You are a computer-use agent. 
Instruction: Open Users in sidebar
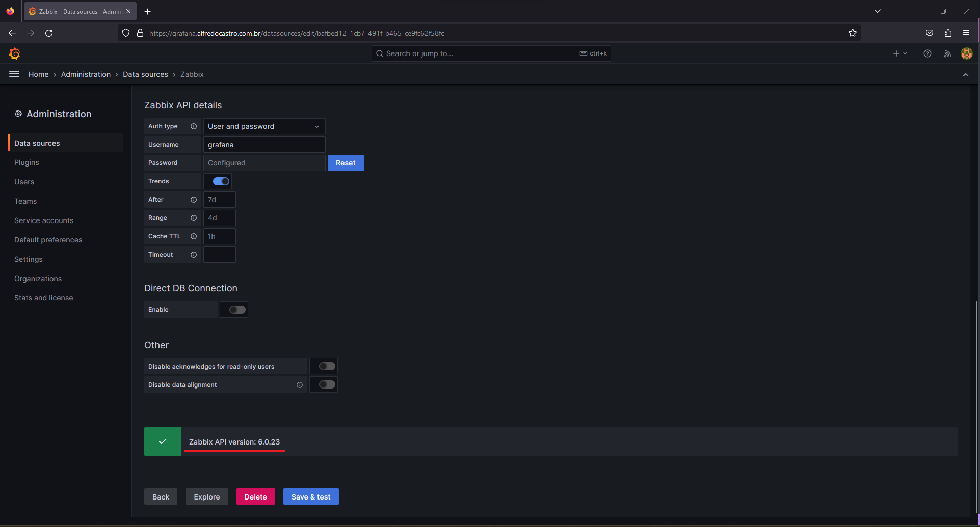coord(24,182)
